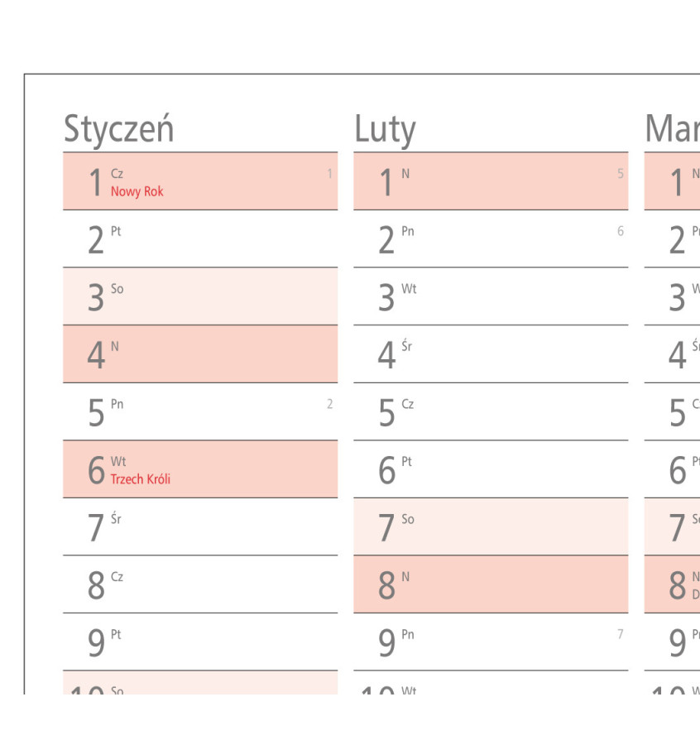Click day 4 Śr in Luty
Screen dimensions: 700x745
pos(490,354)
